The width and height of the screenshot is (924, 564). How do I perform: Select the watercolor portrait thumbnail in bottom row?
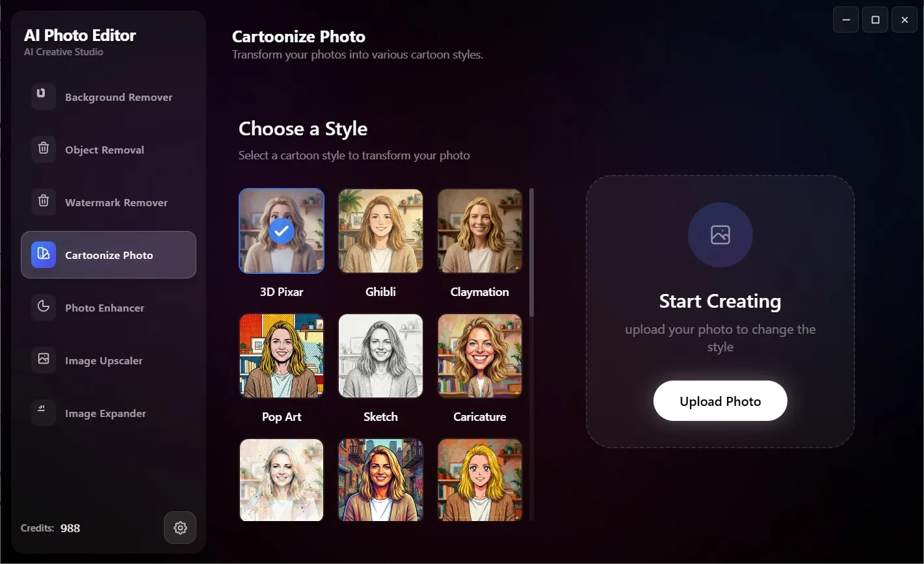tap(282, 480)
